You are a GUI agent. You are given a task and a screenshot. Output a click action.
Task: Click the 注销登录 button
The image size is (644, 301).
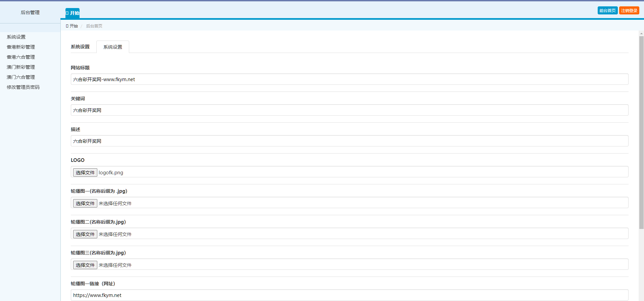(629, 11)
